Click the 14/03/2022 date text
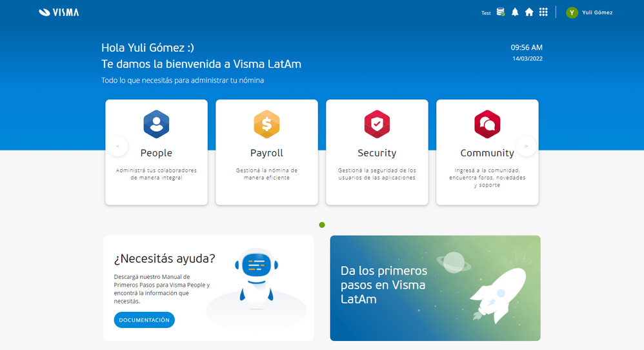This screenshot has width=644, height=350. [527, 58]
